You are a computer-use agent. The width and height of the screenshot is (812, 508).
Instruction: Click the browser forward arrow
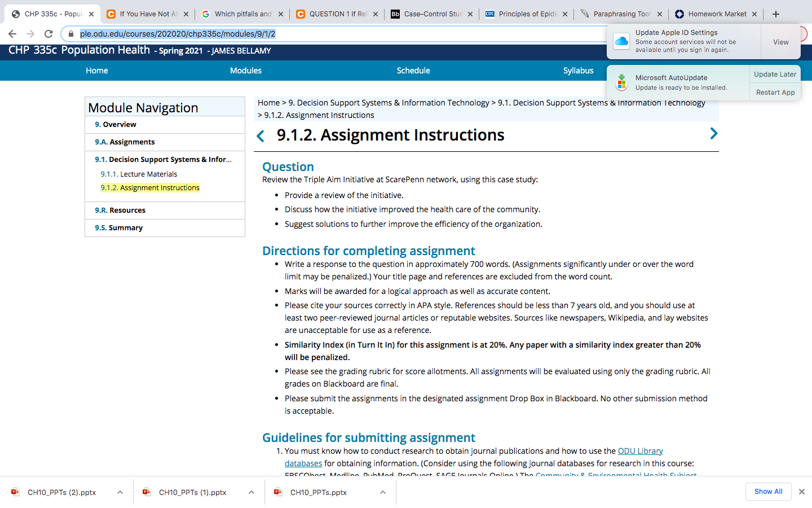coord(30,34)
